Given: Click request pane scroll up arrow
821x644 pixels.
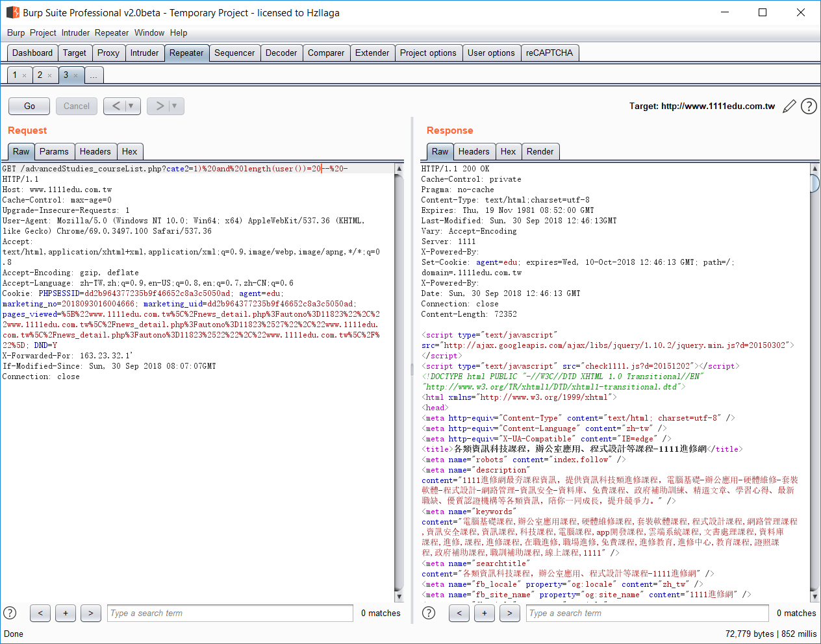Looking at the screenshot, I should (x=399, y=169).
